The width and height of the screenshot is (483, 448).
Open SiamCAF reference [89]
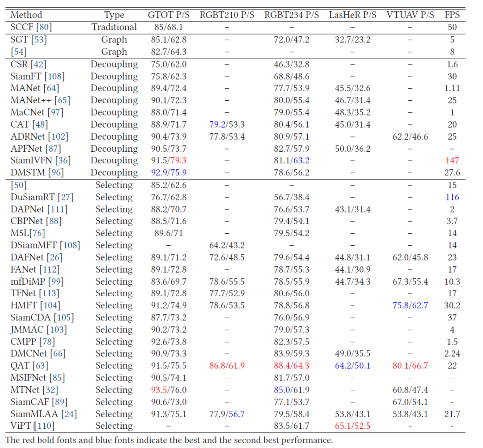click(59, 402)
